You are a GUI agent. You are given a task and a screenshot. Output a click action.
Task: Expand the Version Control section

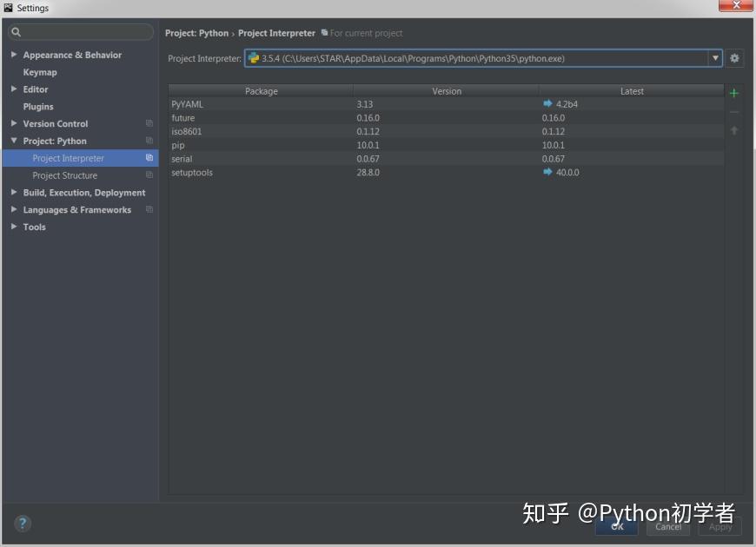(14, 123)
